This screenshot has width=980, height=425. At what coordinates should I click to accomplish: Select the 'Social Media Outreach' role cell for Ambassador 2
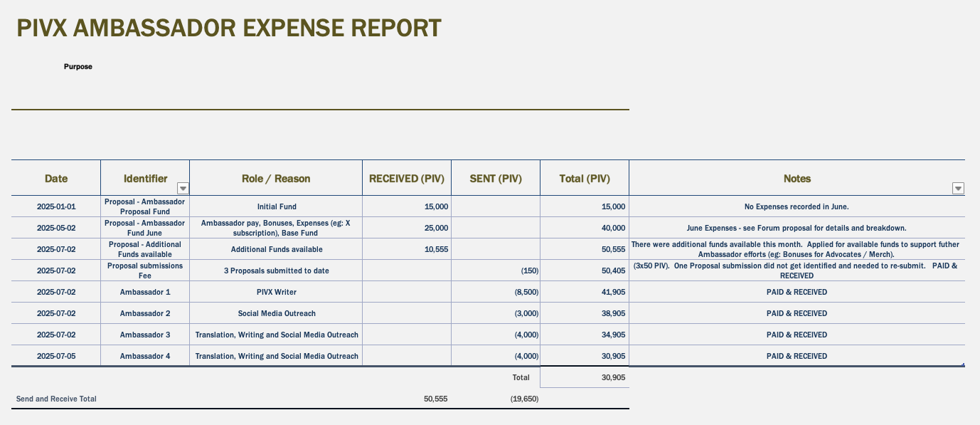point(276,313)
